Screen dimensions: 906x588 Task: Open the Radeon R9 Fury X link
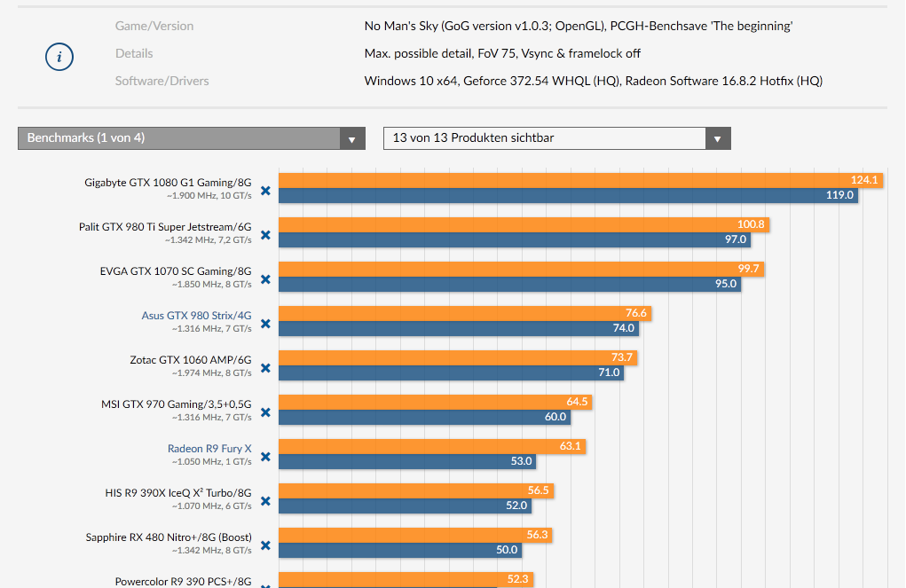coord(209,449)
